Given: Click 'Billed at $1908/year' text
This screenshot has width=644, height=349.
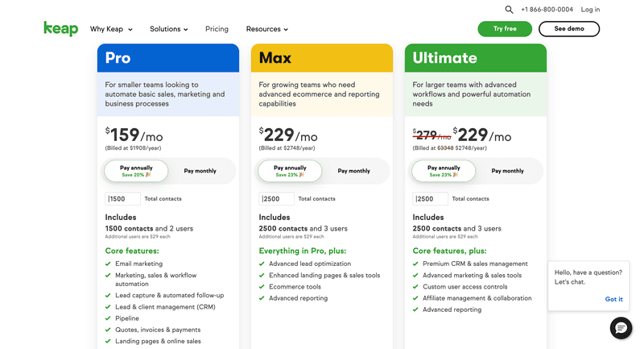Looking at the screenshot, I should tap(133, 148).
